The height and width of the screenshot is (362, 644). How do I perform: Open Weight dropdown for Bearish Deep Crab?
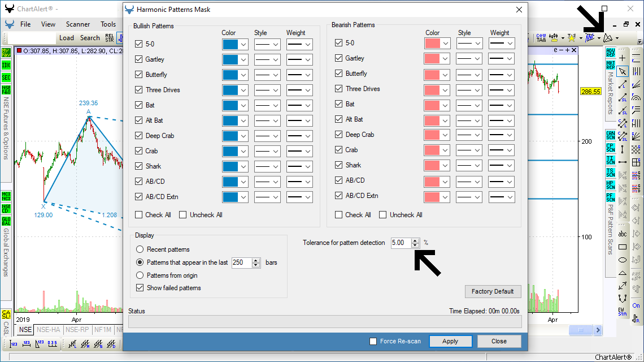click(502, 136)
